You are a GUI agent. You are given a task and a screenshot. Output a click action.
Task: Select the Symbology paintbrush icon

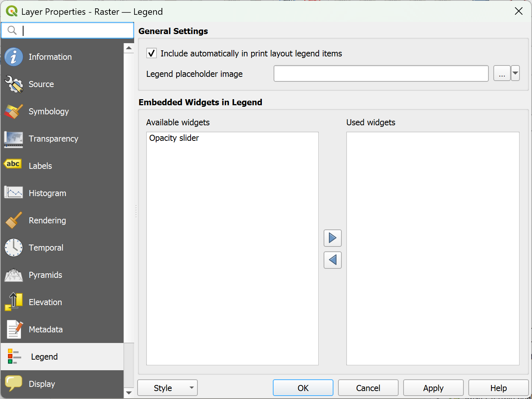click(x=14, y=111)
